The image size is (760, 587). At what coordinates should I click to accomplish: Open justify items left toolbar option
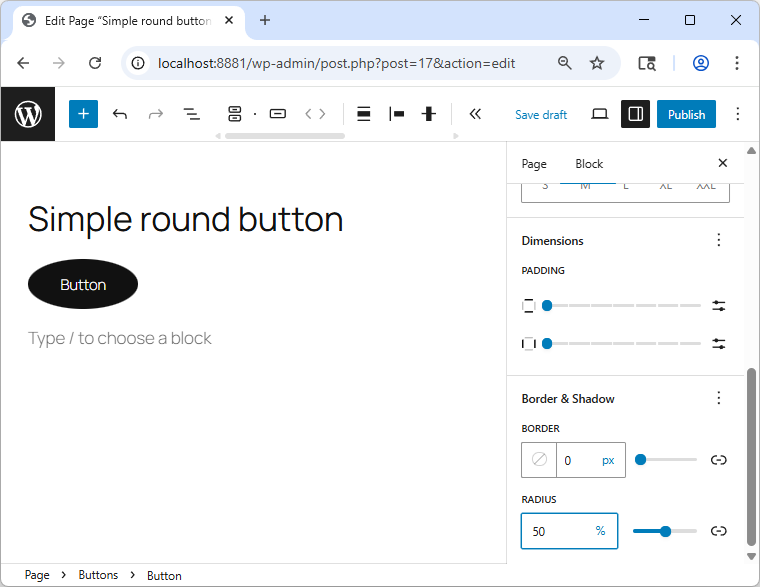[x=396, y=114]
